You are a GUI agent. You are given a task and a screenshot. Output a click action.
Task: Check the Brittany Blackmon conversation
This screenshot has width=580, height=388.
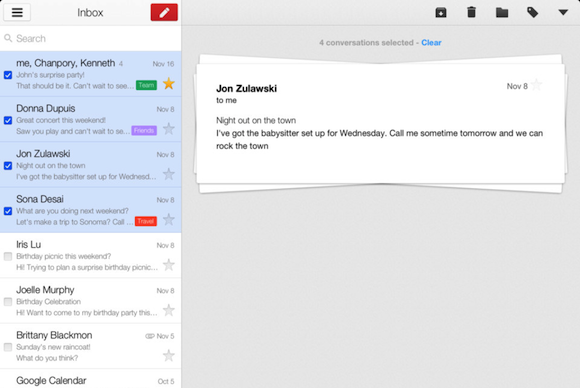pyautogui.click(x=8, y=347)
